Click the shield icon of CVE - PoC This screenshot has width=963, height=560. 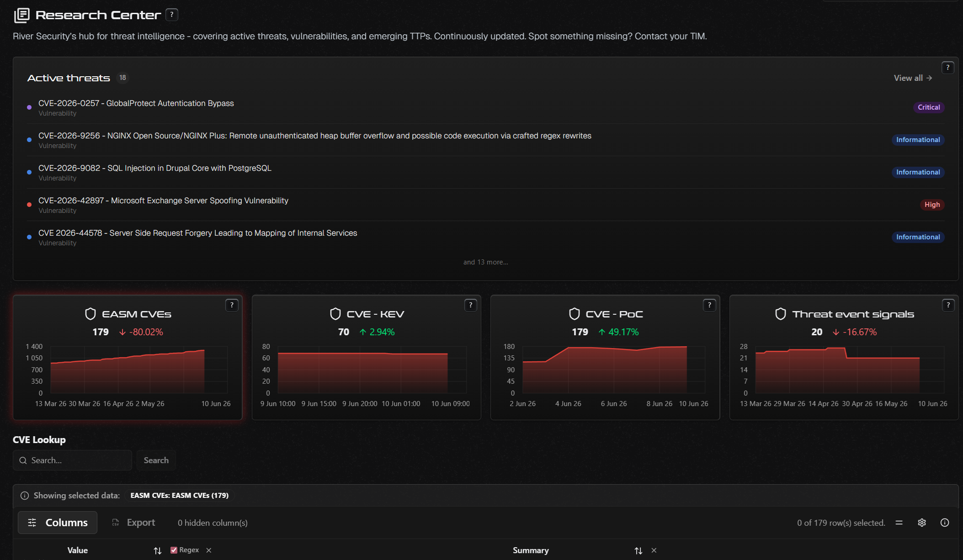click(x=575, y=314)
